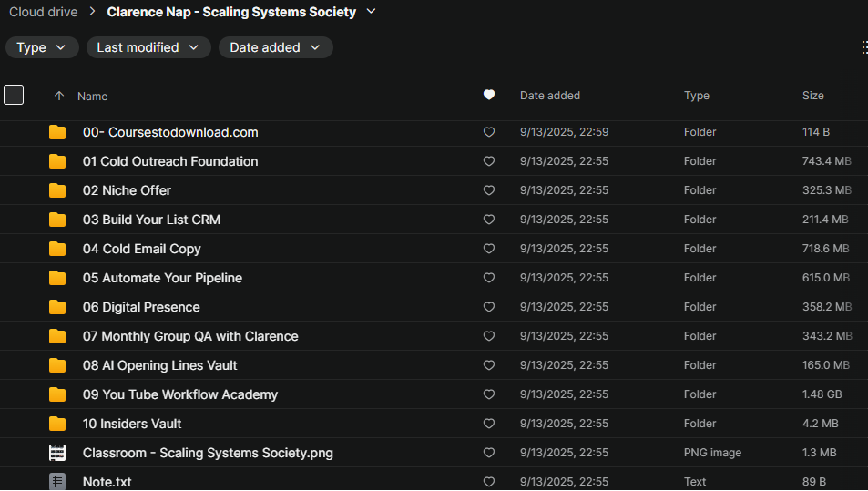
Task: Click folder icon for 09 You Tube Workflow Academy
Action: (57, 394)
